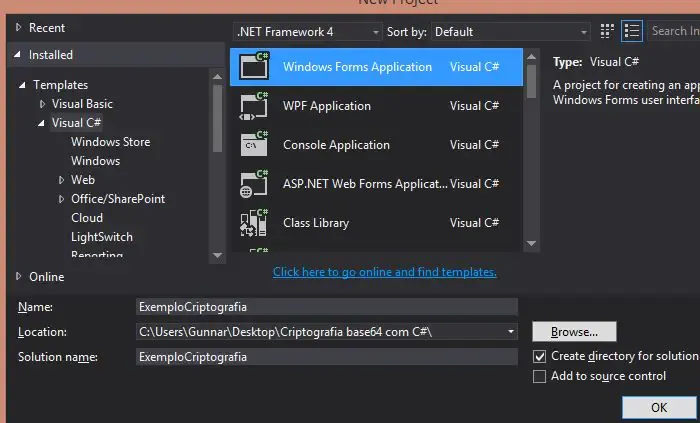700x423 pixels.
Task: Select the Visual Basic tree item label
Action: (x=82, y=104)
